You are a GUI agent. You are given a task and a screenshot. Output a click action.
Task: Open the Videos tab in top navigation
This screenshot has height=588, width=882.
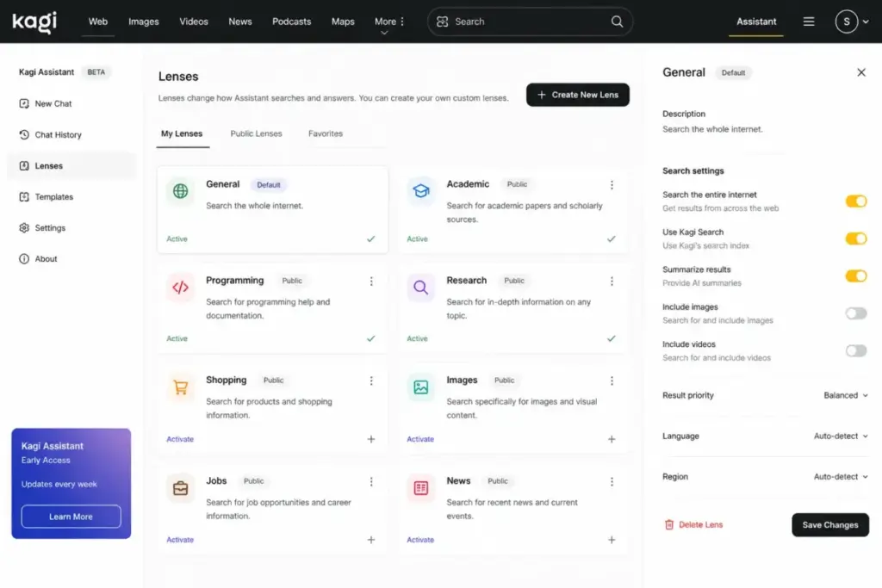194,22
